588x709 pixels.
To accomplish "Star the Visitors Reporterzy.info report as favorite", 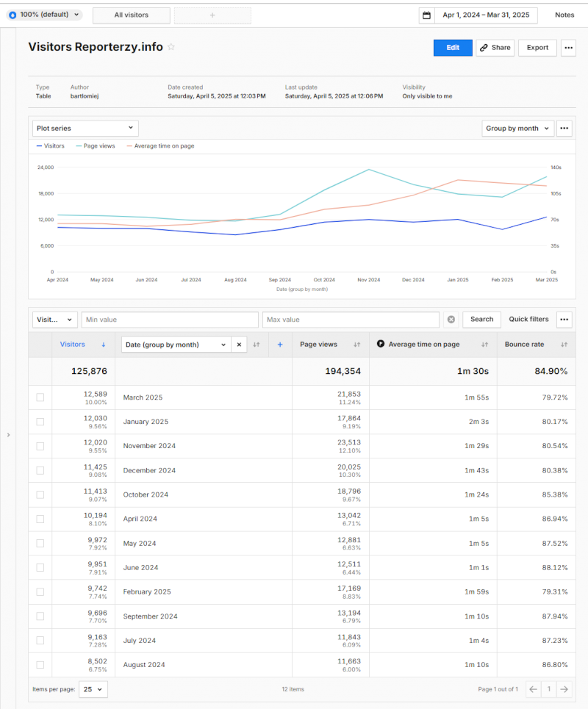I will [171, 47].
